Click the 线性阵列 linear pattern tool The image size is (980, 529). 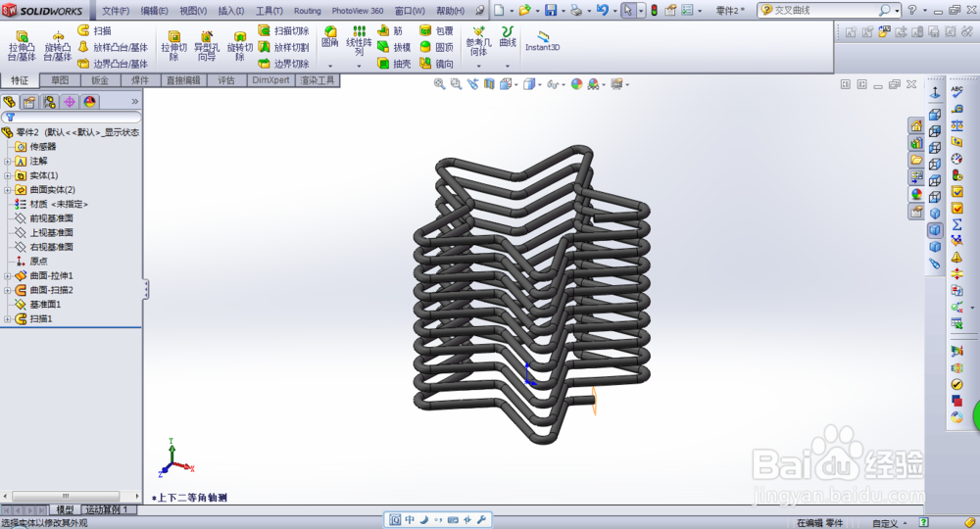click(x=359, y=40)
